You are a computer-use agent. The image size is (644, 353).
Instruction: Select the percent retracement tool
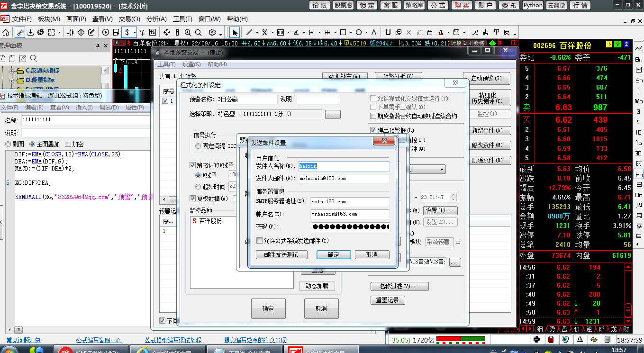pyautogui.click(x=264, y=32)
